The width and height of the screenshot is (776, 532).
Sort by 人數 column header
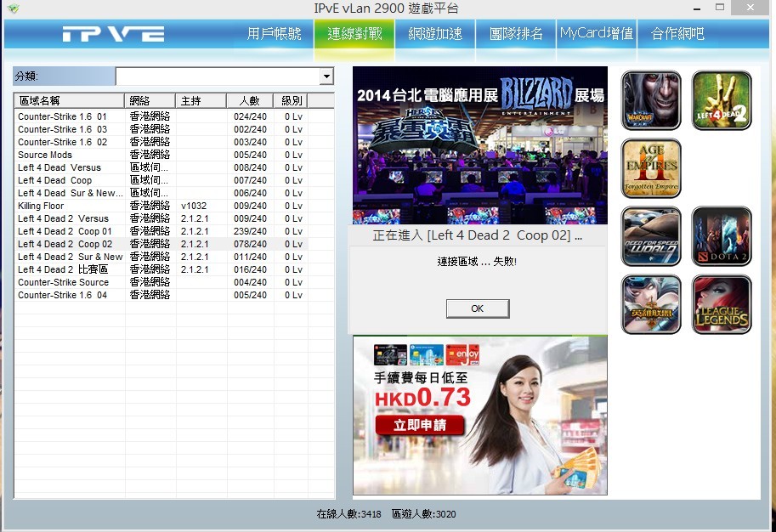click(x=250, y=101)
